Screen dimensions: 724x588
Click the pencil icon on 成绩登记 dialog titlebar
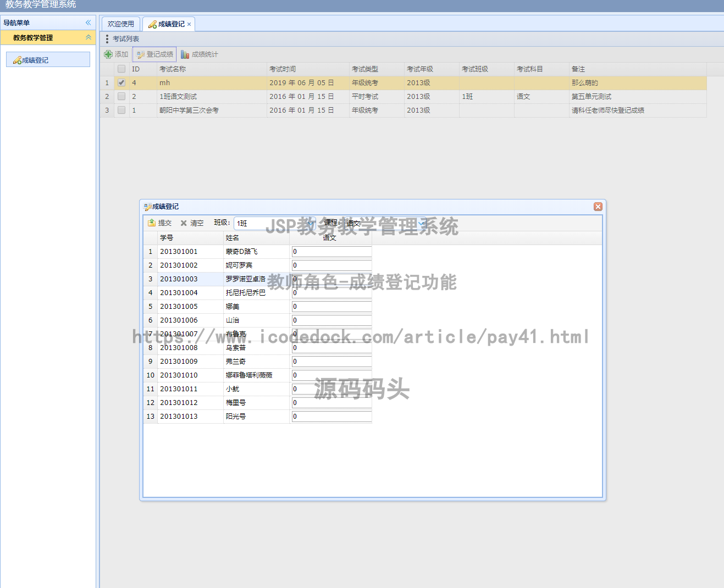147,207
